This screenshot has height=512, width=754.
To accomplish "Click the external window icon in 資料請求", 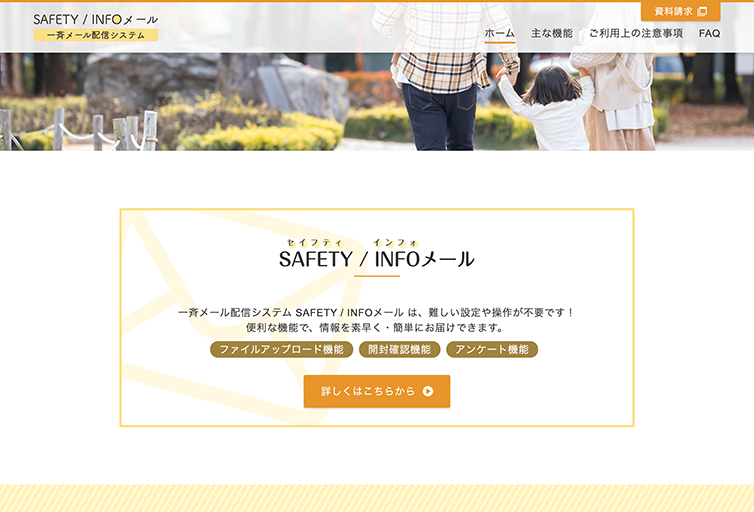I will click(x=702, y=12).
